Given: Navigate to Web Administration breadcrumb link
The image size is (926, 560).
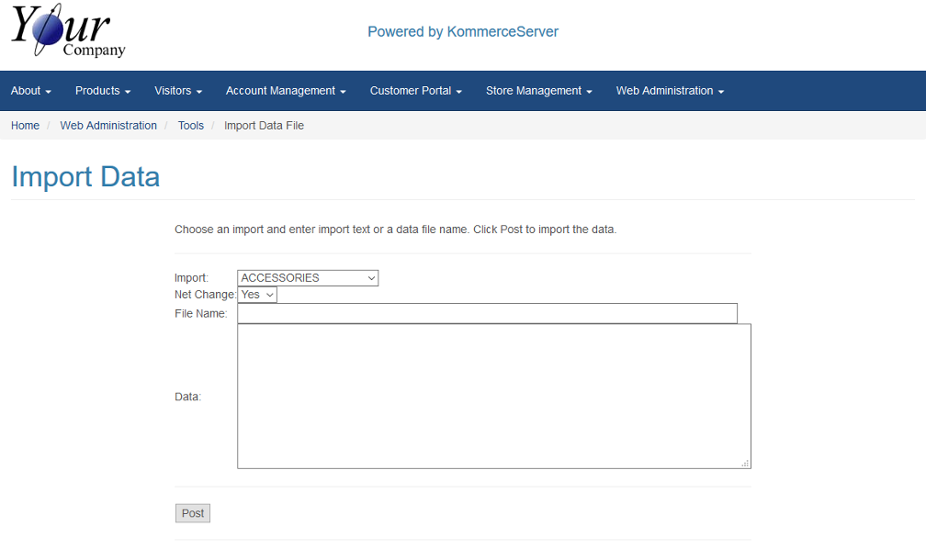Looking at the screenshot, I should tap(108, 126).
